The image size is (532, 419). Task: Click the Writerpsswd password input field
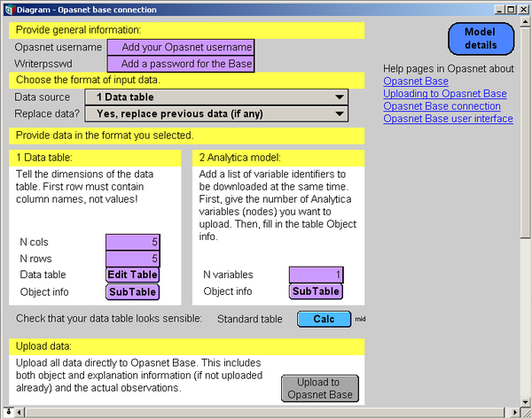(181, 64)
